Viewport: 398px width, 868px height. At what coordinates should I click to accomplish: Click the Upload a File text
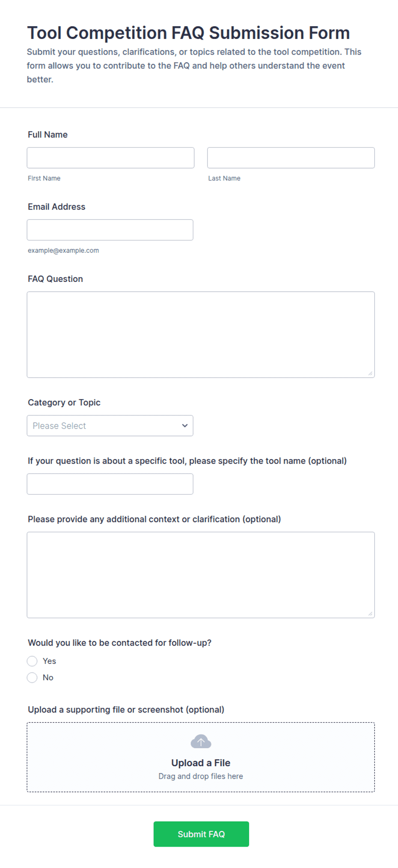click(201, 763)
